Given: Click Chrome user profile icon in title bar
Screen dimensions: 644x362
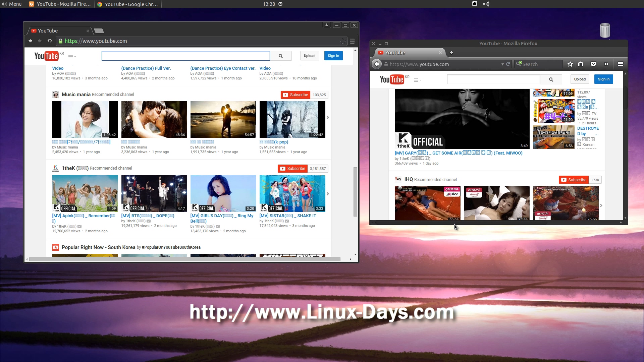Looking at the screenshot, I should click(327, 25).
